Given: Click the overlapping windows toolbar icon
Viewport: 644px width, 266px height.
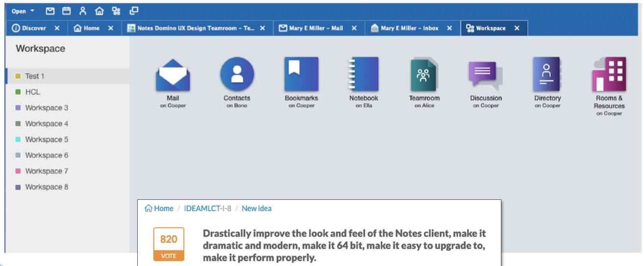Looking at the screenshot, I should coord(134,11).
